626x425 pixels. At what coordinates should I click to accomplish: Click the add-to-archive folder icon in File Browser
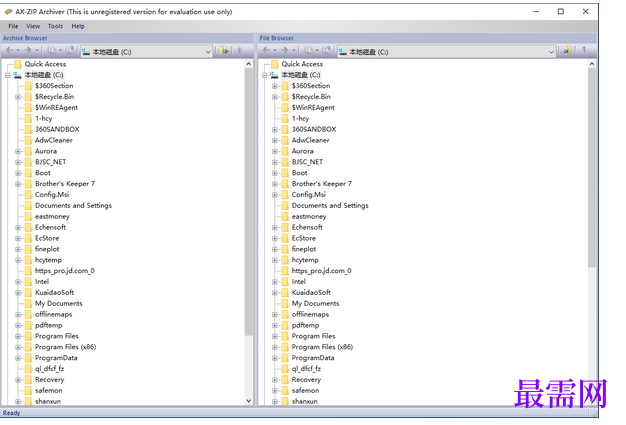(567, 50)
